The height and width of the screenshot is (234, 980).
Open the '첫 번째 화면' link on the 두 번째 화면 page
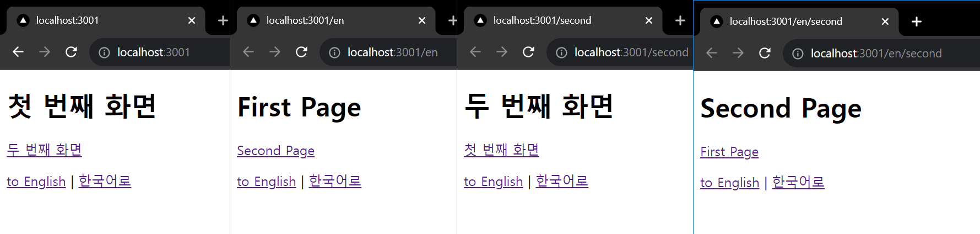click(501, 150)
